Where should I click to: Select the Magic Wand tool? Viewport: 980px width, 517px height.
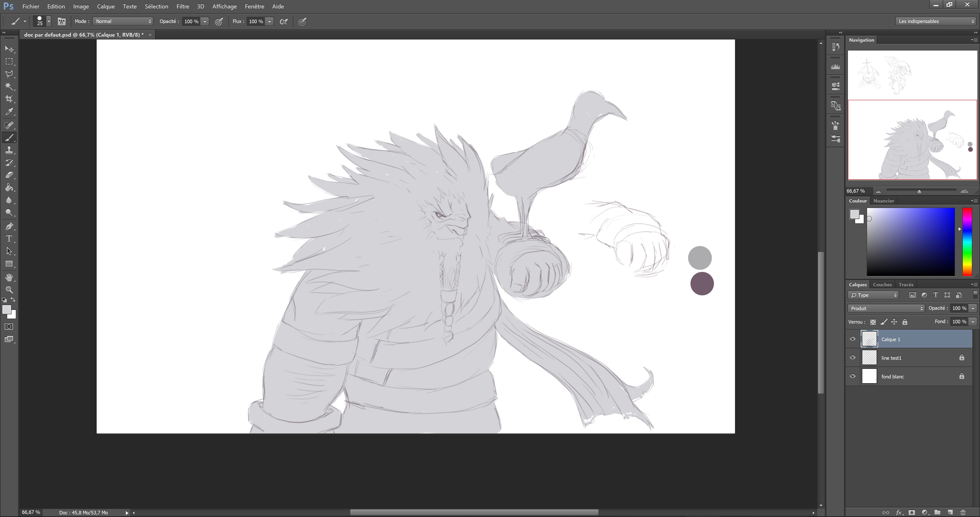[x=9, y=86]
